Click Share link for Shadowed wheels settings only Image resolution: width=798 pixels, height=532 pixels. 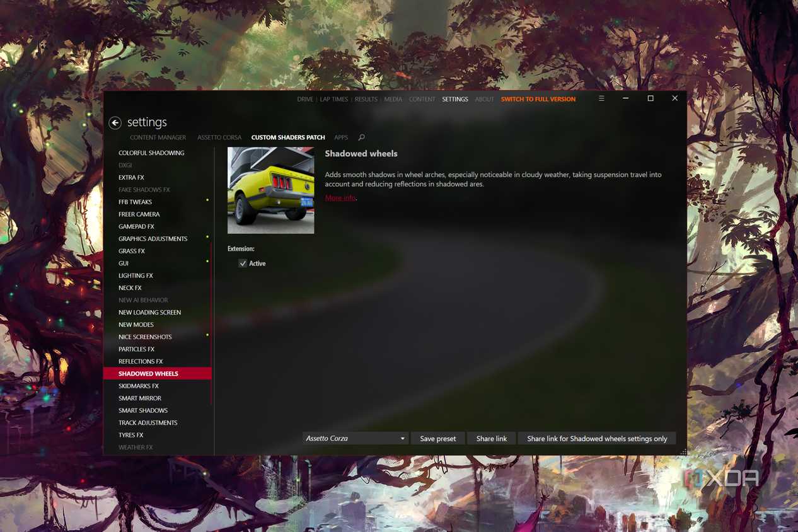(596, 438)
